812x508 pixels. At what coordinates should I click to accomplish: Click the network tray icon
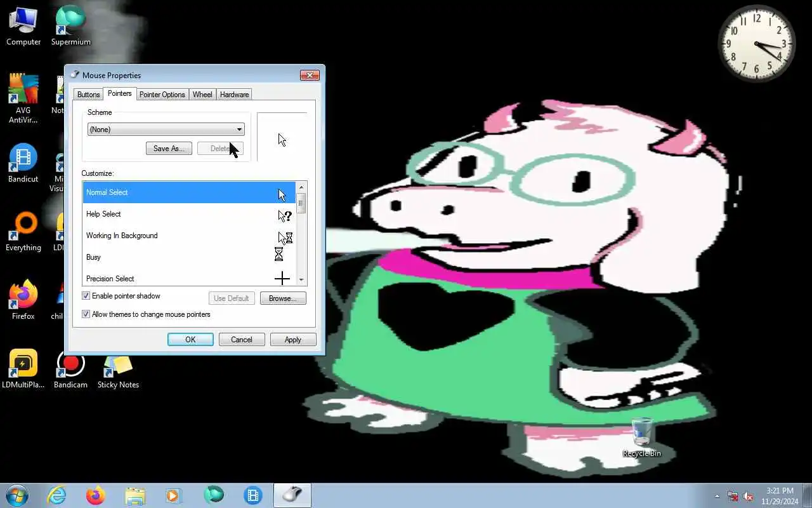(733, 496)
